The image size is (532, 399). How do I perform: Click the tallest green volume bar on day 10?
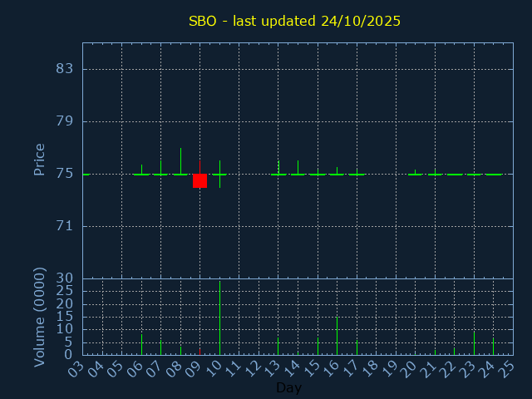[219, 318]
